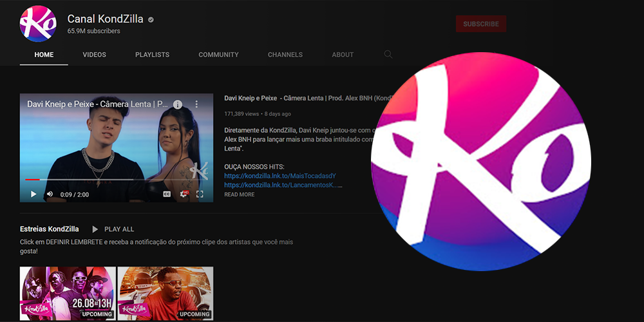Click the video title overlay on the player
This screenshot has height=322, width=644.
tap(97, 104)
